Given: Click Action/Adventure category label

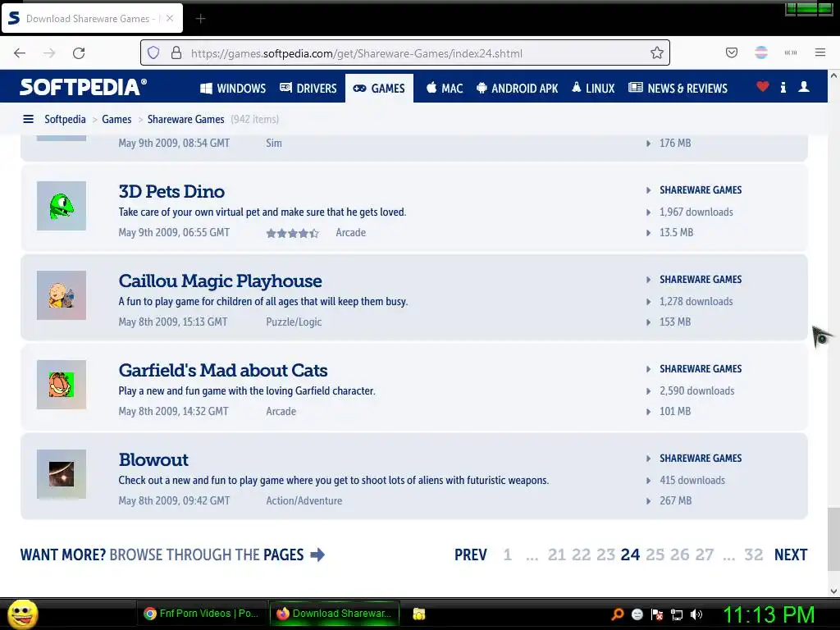Looking at the screenshot, I should [x=304, y=501].
